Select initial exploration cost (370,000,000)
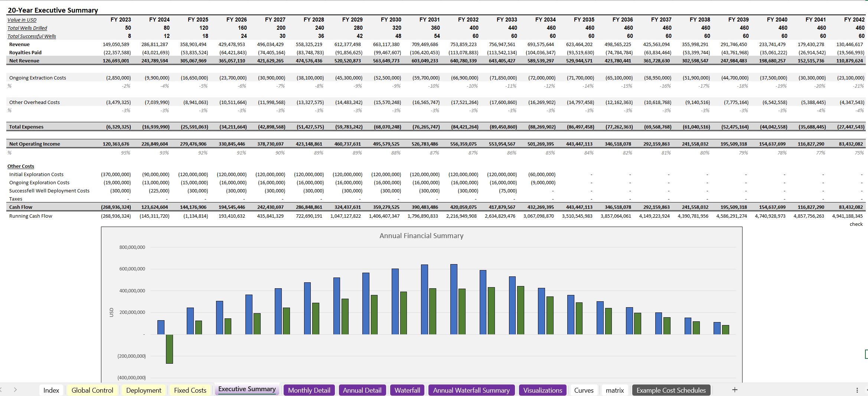Screen dimensions: 868x396 (116, 174)
